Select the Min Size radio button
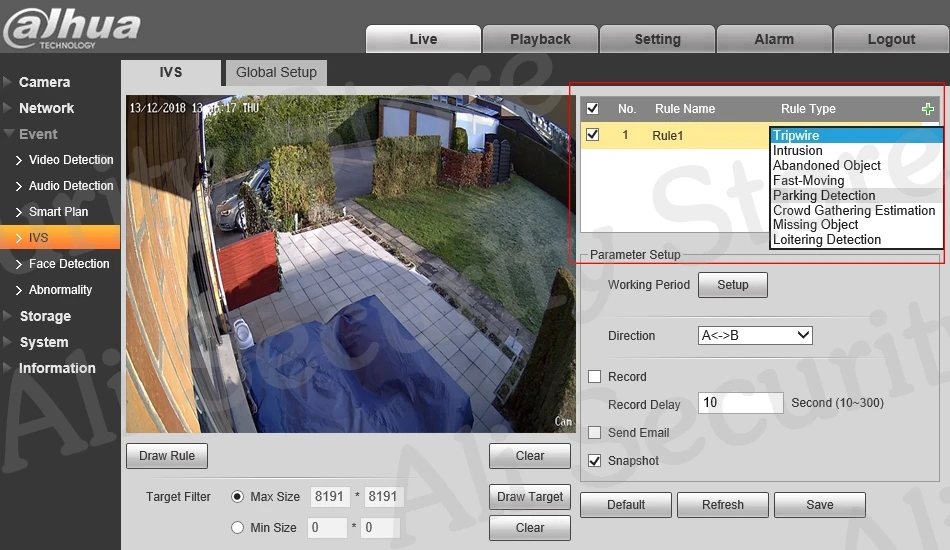 coord(238,528)
